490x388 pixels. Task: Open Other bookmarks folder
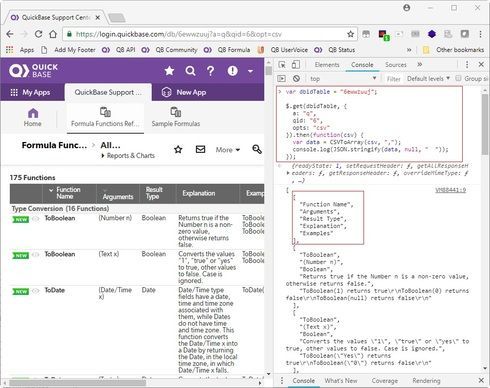[x=453, y=50]
